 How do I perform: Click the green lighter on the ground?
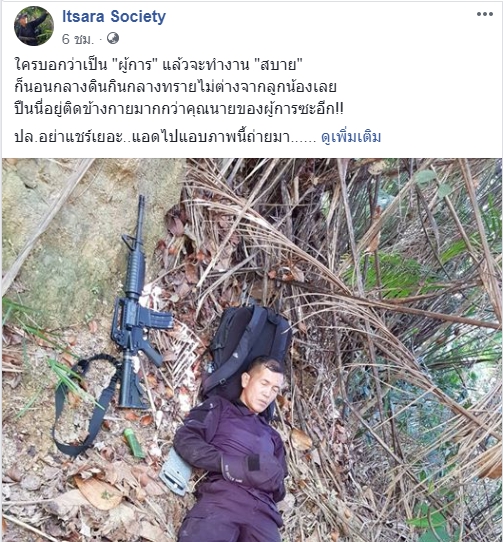(x=134, y=443)
